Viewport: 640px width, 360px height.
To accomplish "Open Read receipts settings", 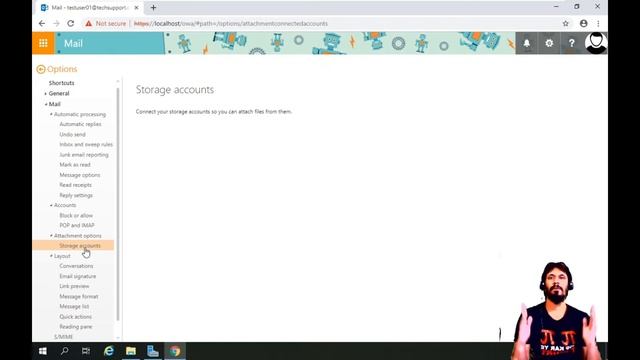I will click(76, 185).
